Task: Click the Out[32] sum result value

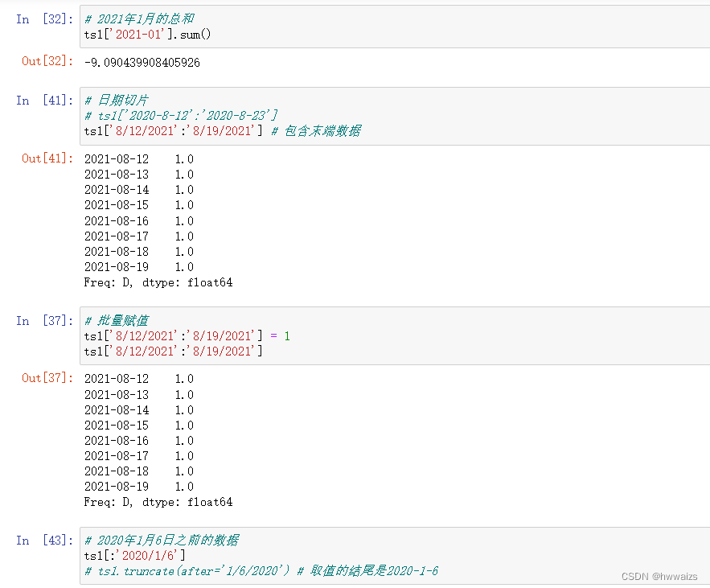Action: pyautogui.click(x=142, y=63)
